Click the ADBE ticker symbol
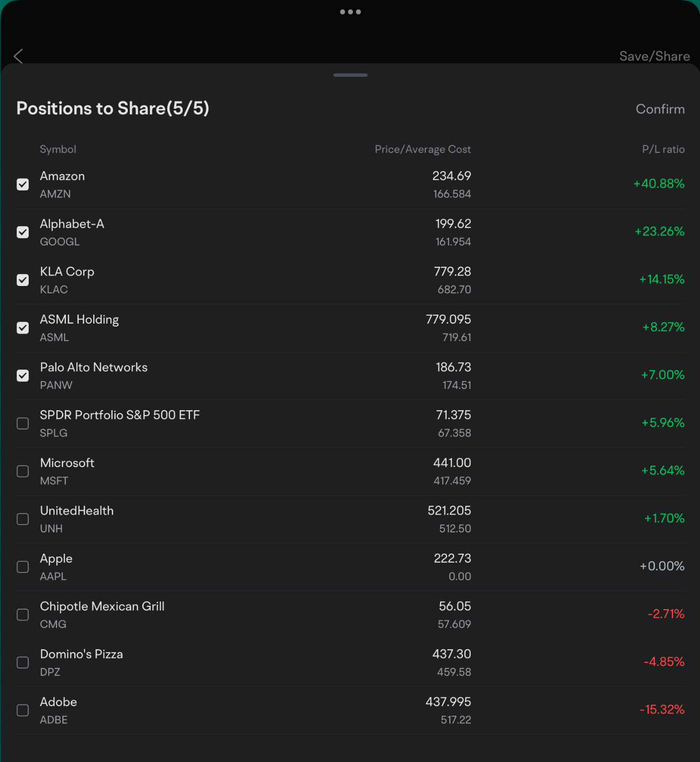The width and height of the screenshot is (700, 762). 53,720
